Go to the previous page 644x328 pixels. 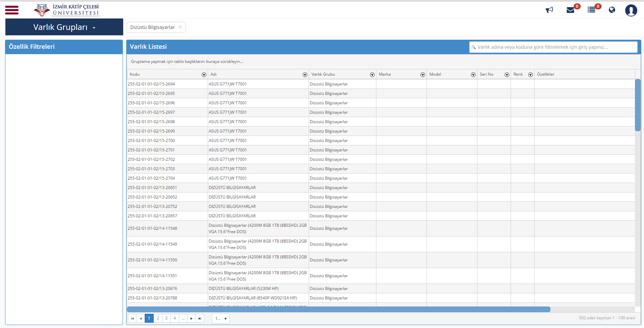click(141, 318)
